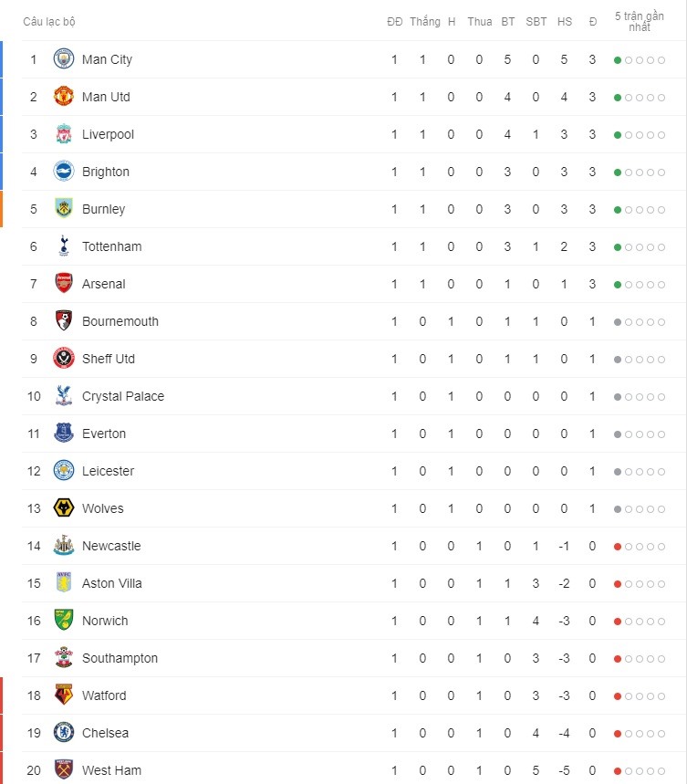Click Bournemouth's grey draw dot
The image size is (687, 784).
(x=618, y=322)
